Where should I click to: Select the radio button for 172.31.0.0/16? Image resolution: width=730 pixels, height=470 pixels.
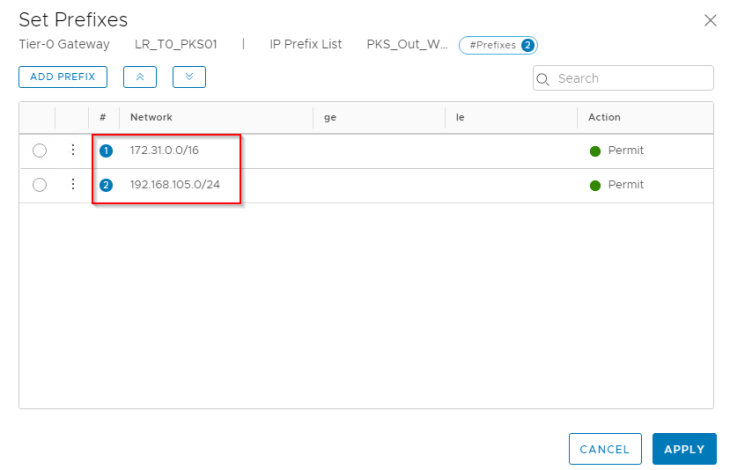click(x=40, y=151)
